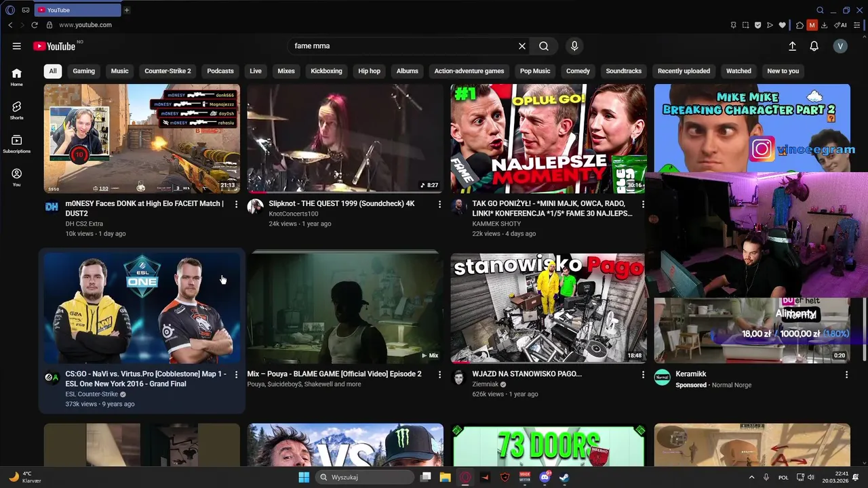Open the YouTube notifications bell

pyautogui.click(x=814, y=46)
